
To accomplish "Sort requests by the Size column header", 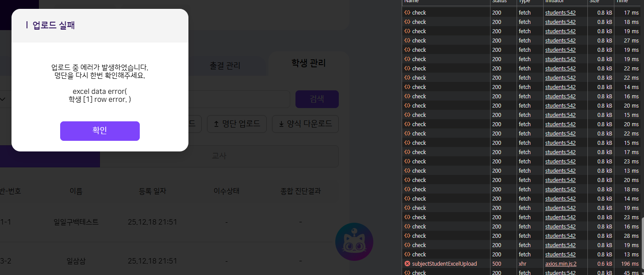I will point(594,2).
